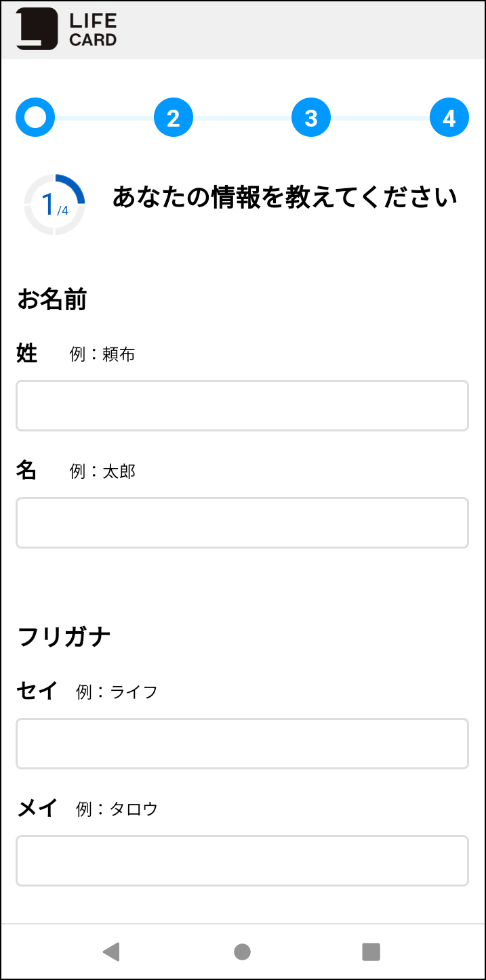Tap the Android home circle button
The height and width of the screenshot is (980, 486).
(242, 952)
